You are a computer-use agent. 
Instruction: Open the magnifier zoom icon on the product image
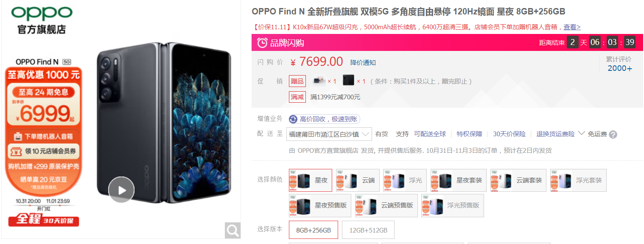pyautogui.click(x=232, y=230)
